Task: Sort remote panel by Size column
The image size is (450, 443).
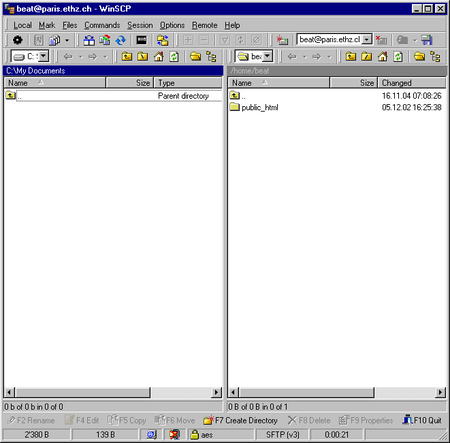Action: coord(354,83)
